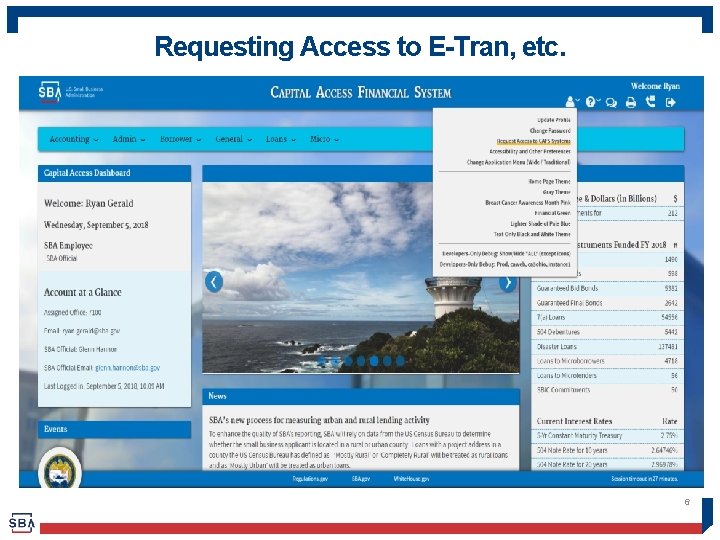The height and width of the screenshot is (540, 720).
Task: Click 5-Yr Constant Maturity Treasury rate row
Action: 607,435
